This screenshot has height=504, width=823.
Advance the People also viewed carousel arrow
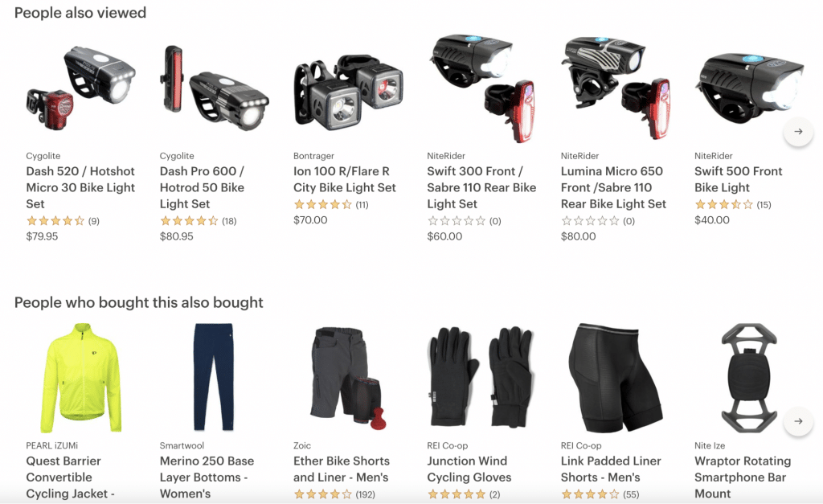point(798,131)
